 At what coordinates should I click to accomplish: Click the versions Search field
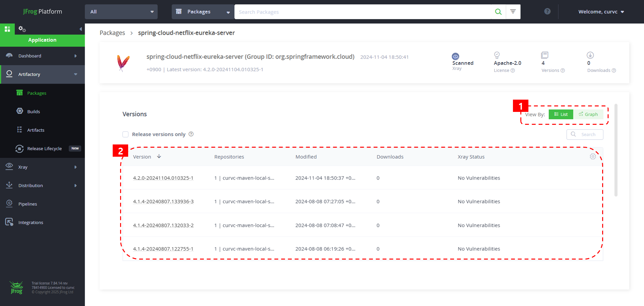585,134
